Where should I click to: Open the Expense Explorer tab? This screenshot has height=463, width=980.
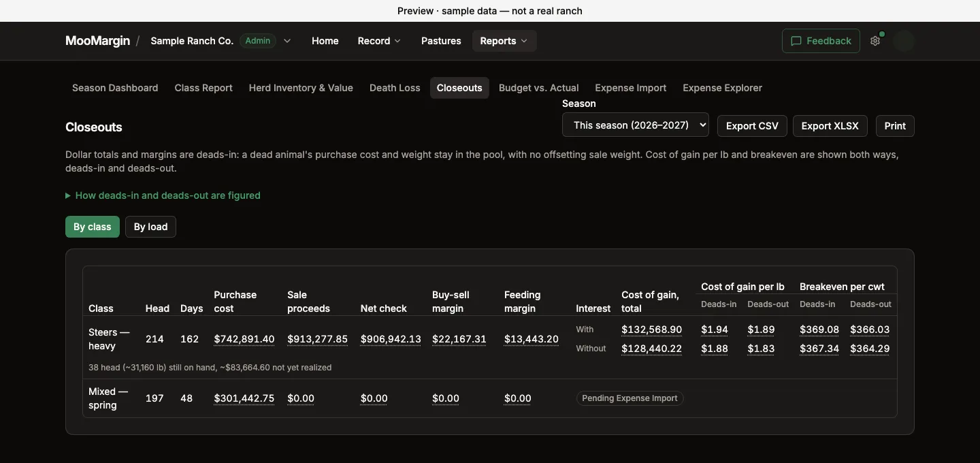pyautogui.click(x=722, y=88)
